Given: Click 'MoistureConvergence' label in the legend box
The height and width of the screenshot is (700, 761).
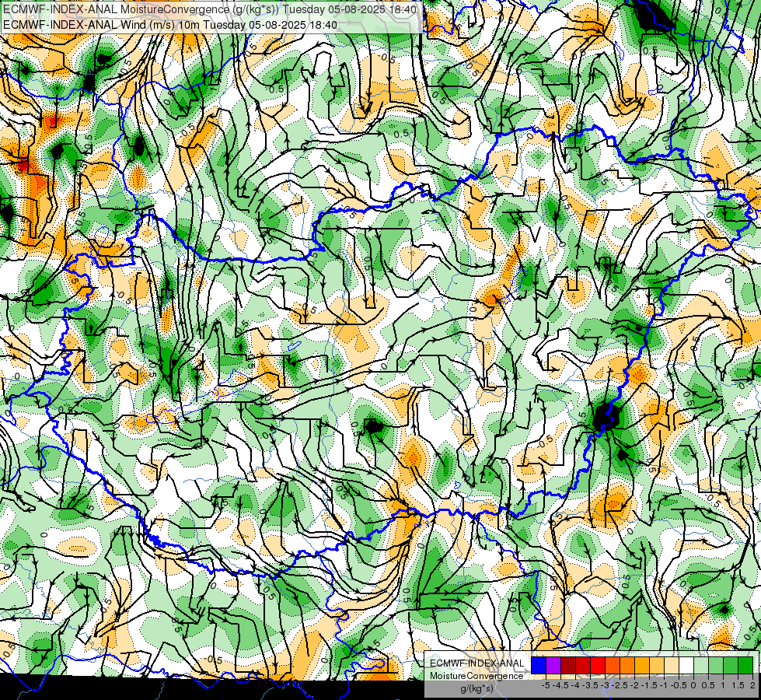Looking at the screenshot, I should (476, 676).
